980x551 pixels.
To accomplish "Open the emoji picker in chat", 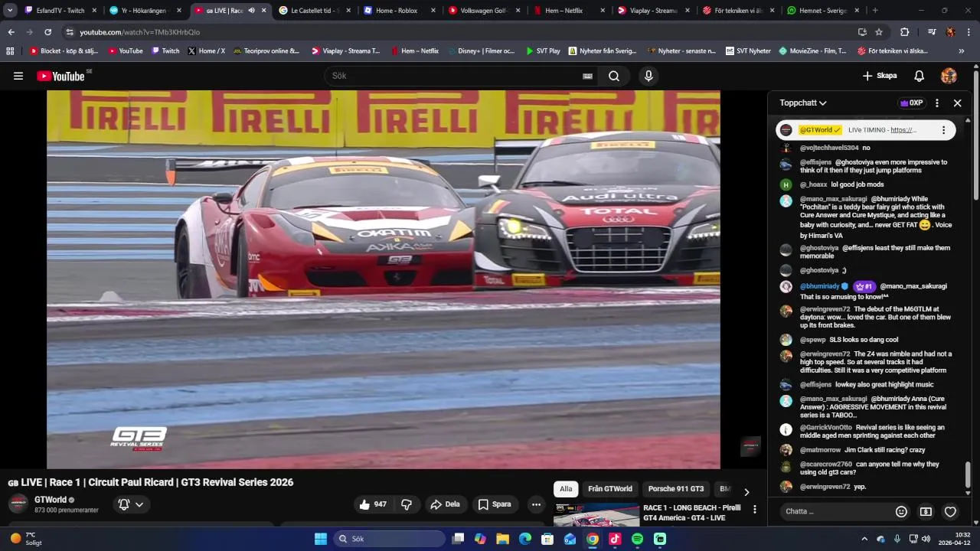I will (x=901, y=511).
